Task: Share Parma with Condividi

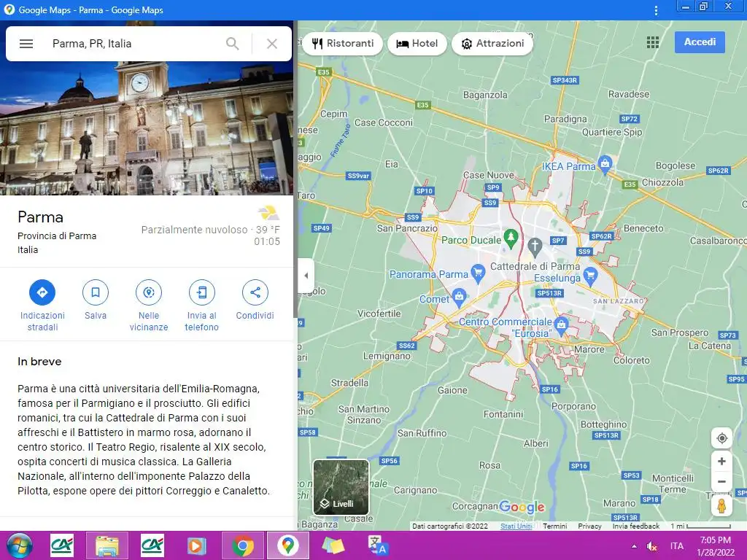Action: (x=255, y=300)
